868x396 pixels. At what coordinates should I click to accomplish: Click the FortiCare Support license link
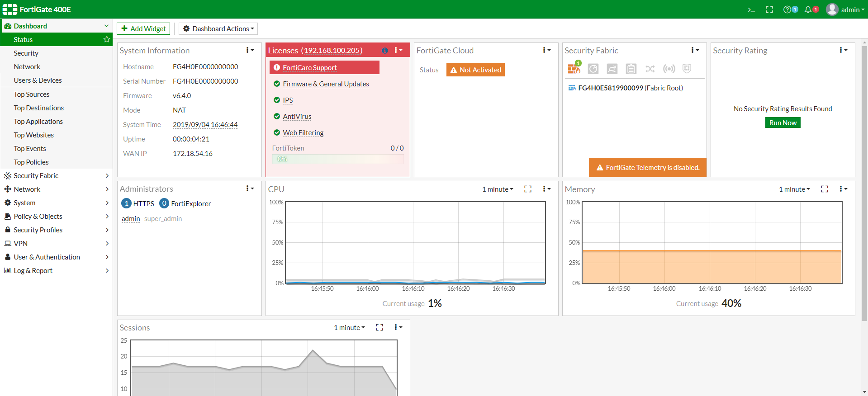coord(310,68)
